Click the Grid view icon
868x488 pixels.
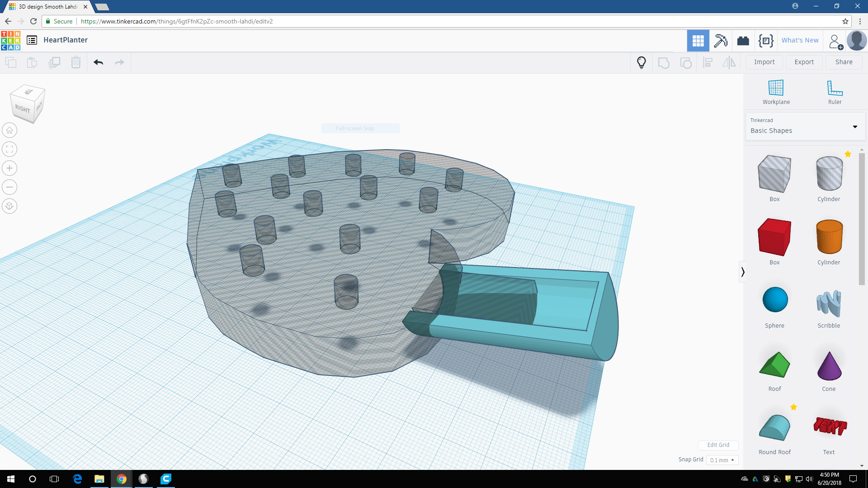698,40
